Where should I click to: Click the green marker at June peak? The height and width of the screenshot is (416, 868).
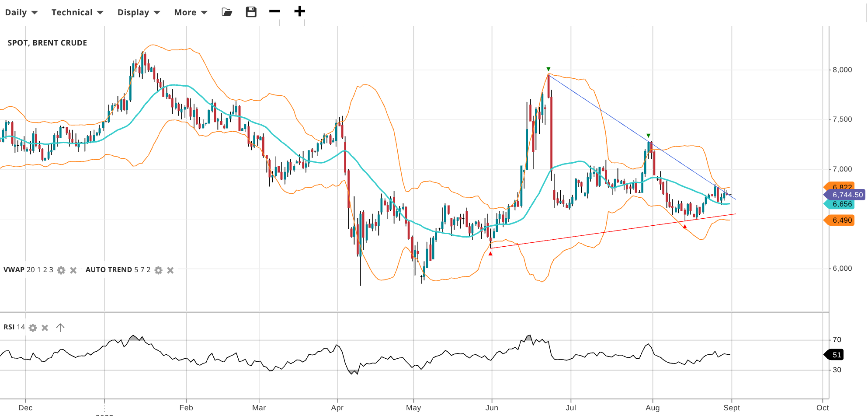(549, 69)
